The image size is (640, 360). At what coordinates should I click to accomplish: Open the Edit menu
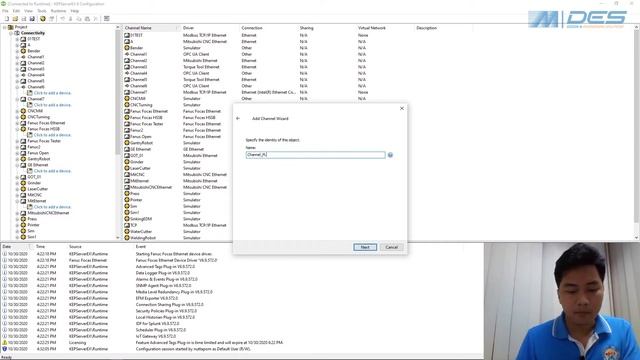click(x=16, y=11)
